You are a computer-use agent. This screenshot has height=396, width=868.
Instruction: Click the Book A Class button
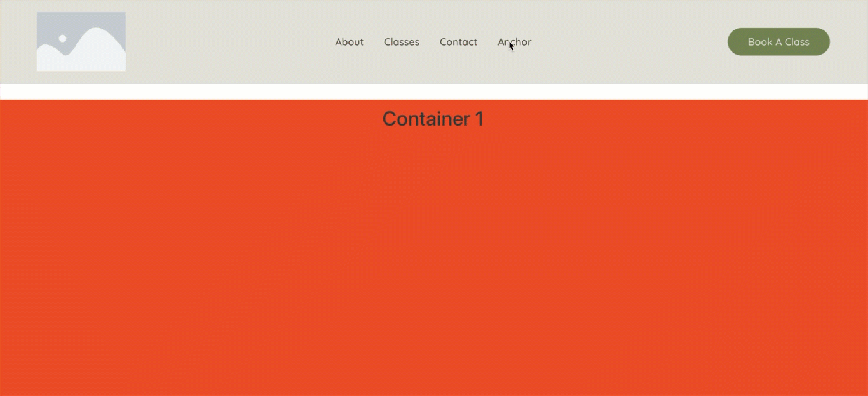click(x=779, y=42)
